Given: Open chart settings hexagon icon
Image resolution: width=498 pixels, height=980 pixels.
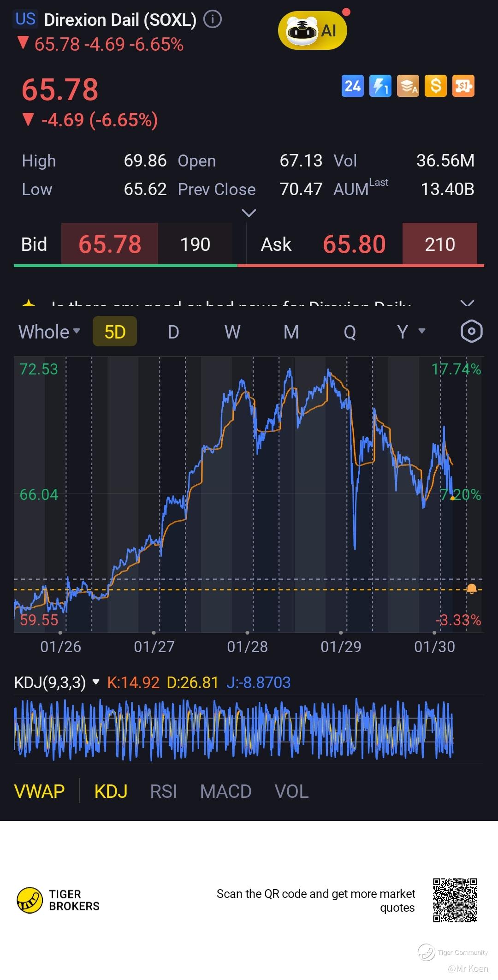Looking at the screenshot, I should (x=471, y=332).
